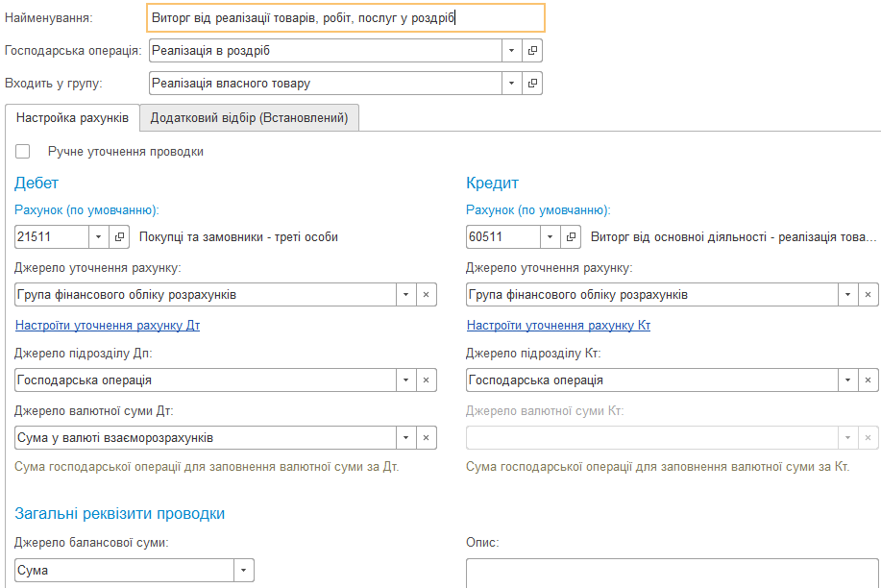Expand the Господарська операція dropdown
The width and height of the screenshot is (881, 588).
click(512, 50)
